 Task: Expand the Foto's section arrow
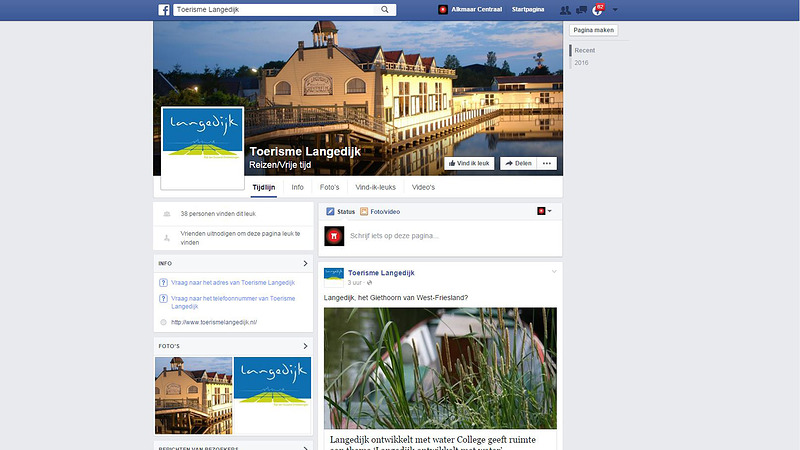coord(305,347)
